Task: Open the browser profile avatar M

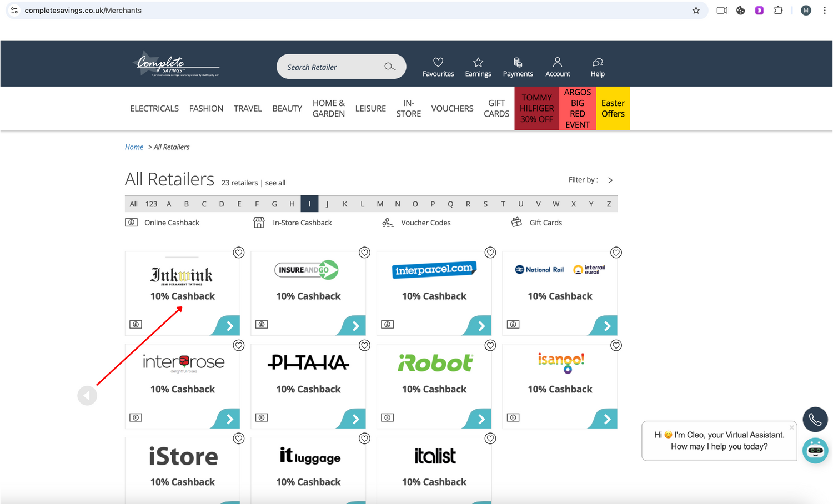Action: point(806,11)
